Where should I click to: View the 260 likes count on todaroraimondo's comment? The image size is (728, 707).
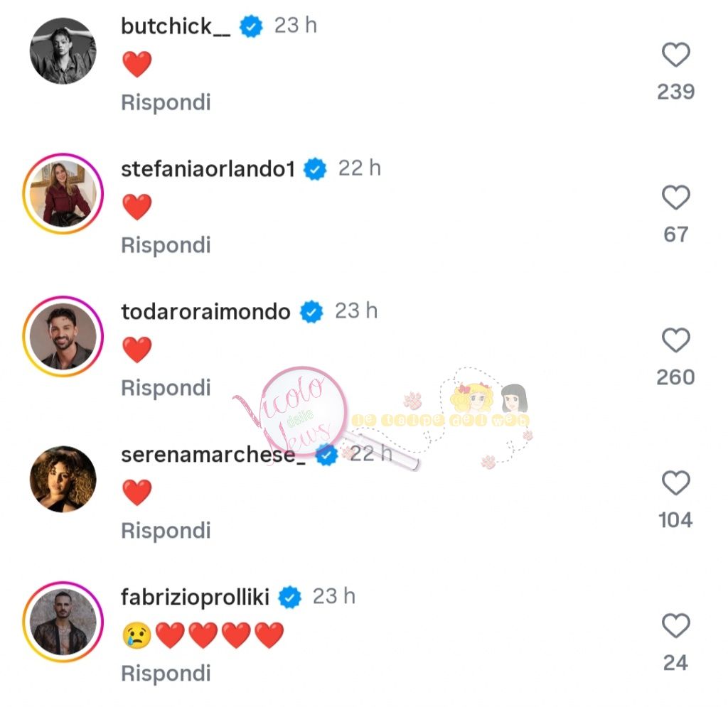point(675,377)
